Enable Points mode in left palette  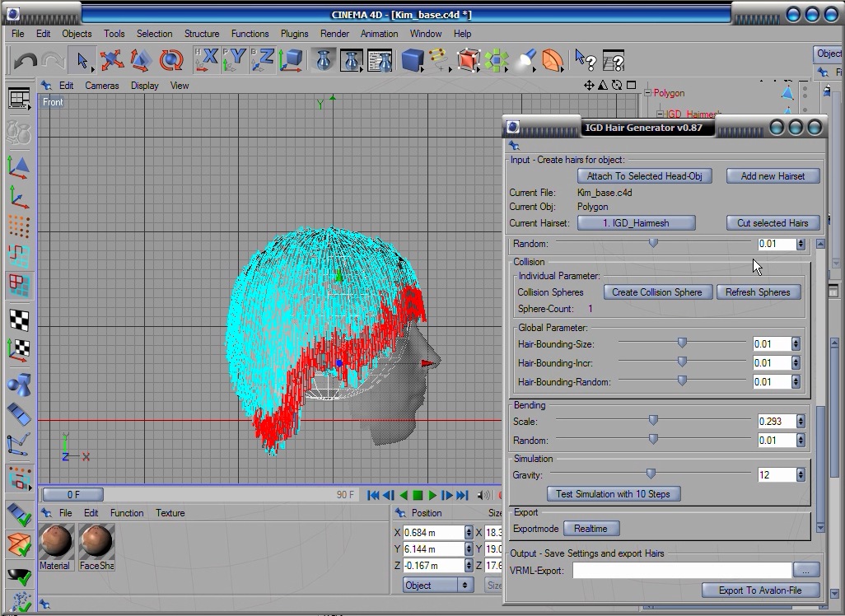(19, 227)
